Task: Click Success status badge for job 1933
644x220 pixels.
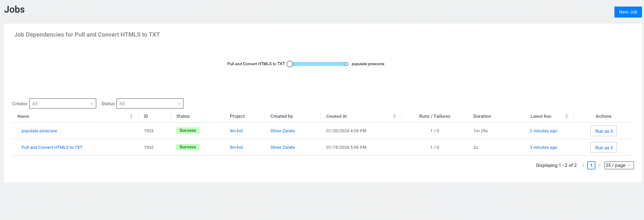Action: (x=188, y=130)
